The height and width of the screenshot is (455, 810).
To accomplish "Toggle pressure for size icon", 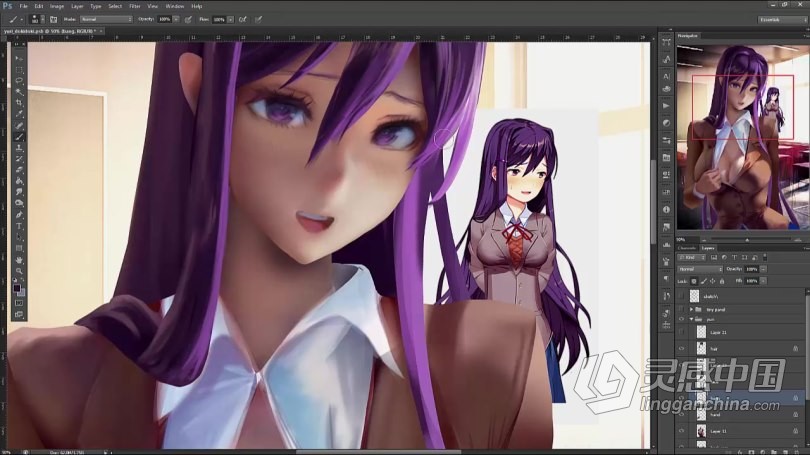I will coord(259,19).
